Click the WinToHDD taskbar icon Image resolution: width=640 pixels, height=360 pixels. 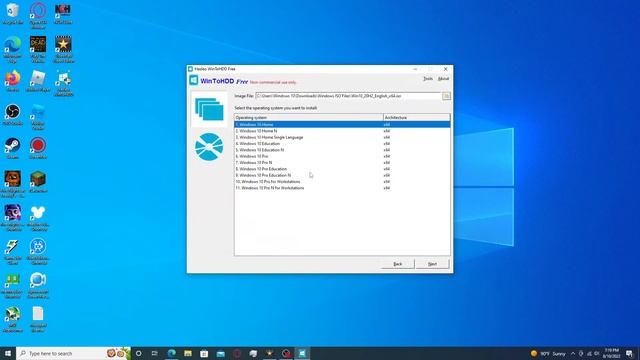click(x=302, y=353)
